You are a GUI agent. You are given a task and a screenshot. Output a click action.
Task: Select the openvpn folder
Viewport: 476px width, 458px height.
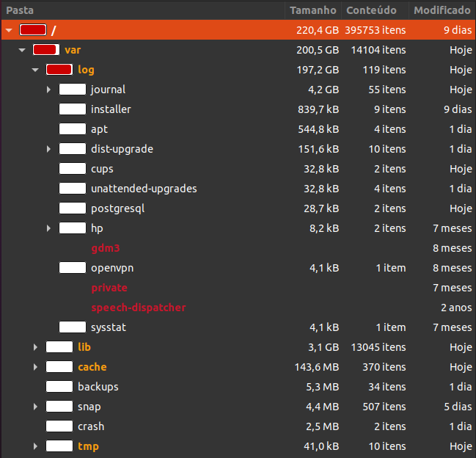tap(112, 268)
